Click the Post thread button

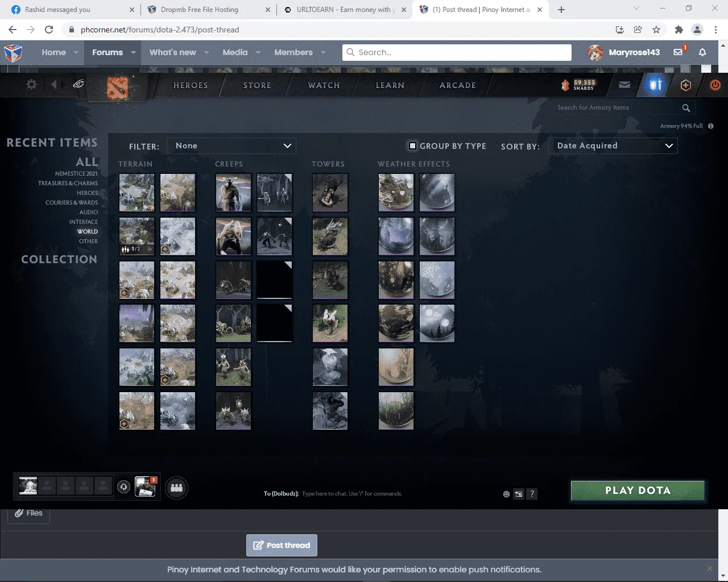(282, 546)
